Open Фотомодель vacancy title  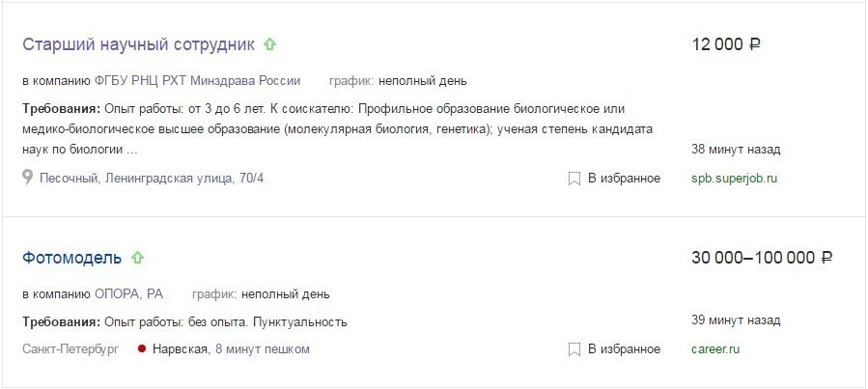pos(71,258)
